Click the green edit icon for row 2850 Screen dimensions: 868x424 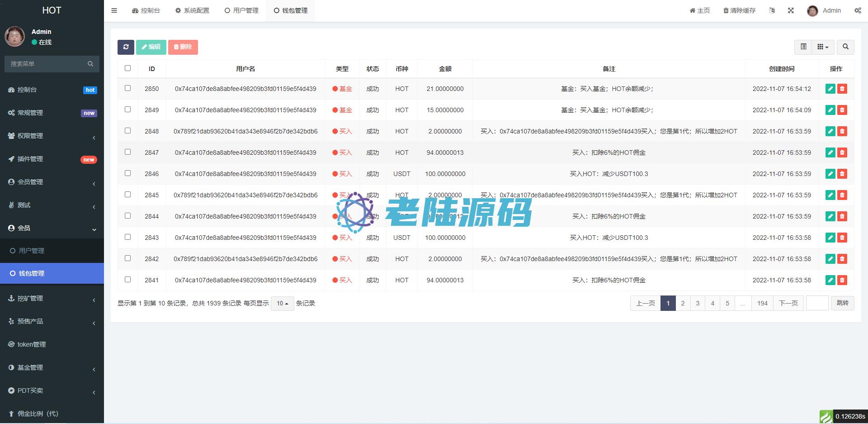point(830,89)
